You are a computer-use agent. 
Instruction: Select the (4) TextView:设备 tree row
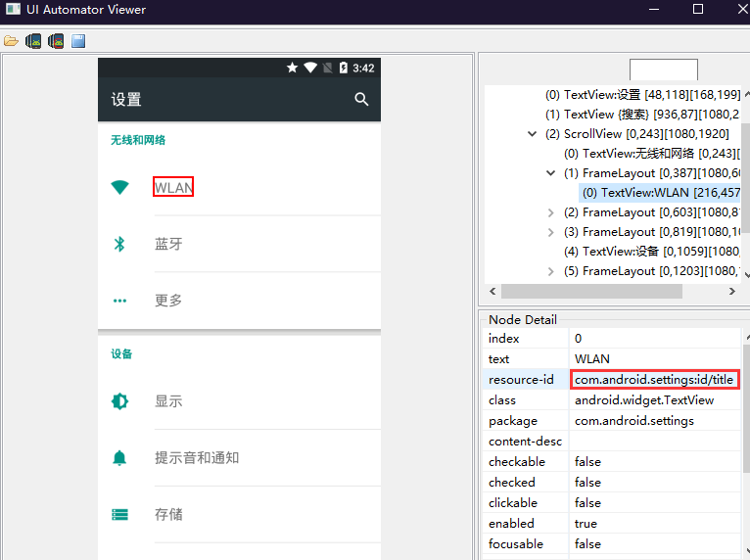point(652,252)
